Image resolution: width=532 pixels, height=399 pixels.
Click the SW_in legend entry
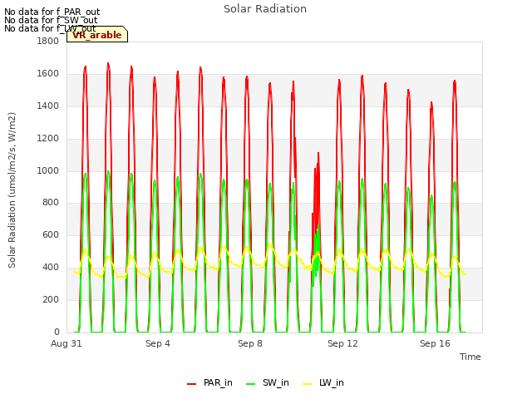(x=268, y=382)
